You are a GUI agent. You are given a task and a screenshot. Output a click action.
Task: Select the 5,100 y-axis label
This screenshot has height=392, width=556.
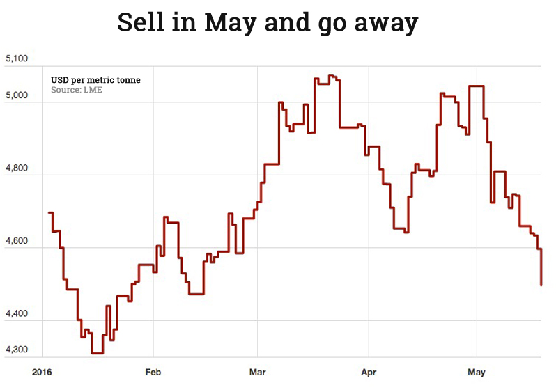coord(17,59)
